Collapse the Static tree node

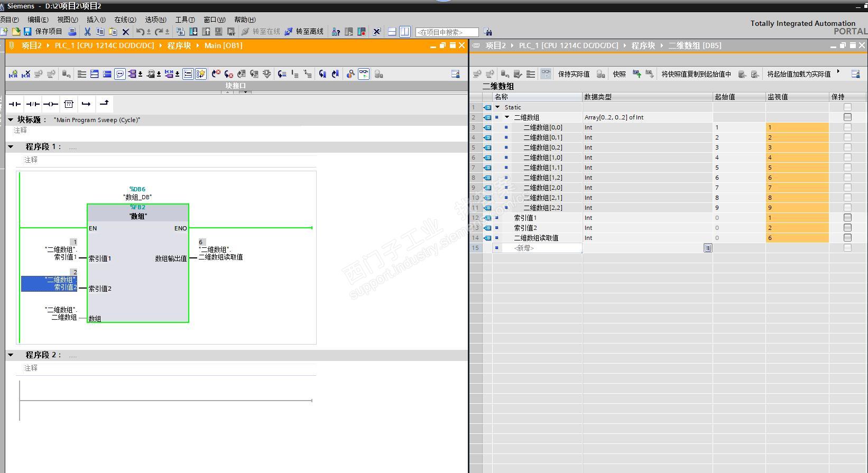(497, 107)
